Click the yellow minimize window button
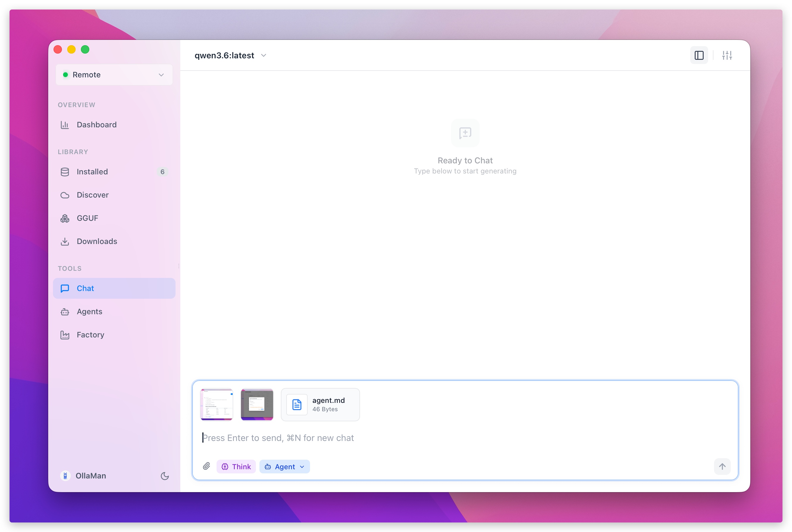Image resolution: width=792 pixels, height=532 pixels. point(71,49)
